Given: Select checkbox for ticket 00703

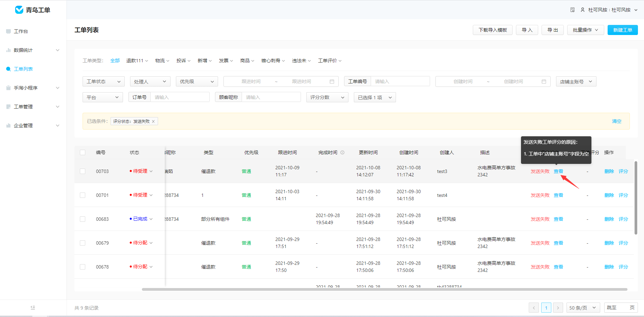Looking at the screenshot, I should point(83,171).
